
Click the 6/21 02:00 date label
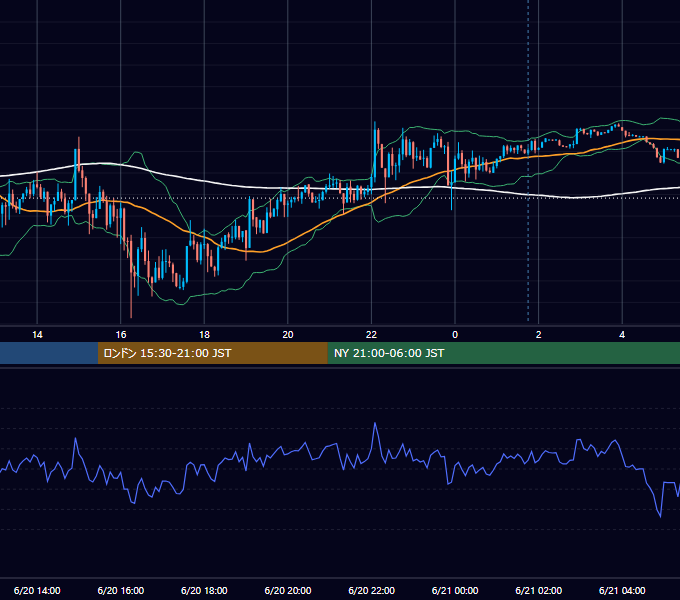coord(539,590)
